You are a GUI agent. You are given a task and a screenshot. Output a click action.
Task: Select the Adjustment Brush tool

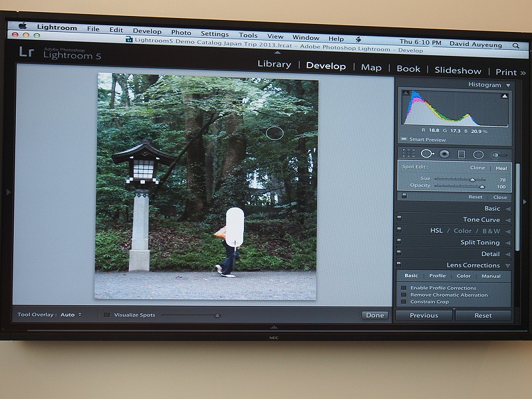coord(499,155)
